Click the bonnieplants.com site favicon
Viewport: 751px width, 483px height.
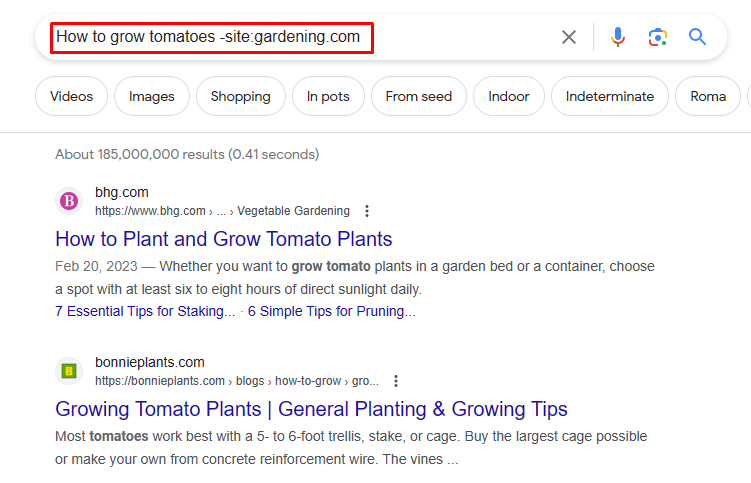(69, 371)
